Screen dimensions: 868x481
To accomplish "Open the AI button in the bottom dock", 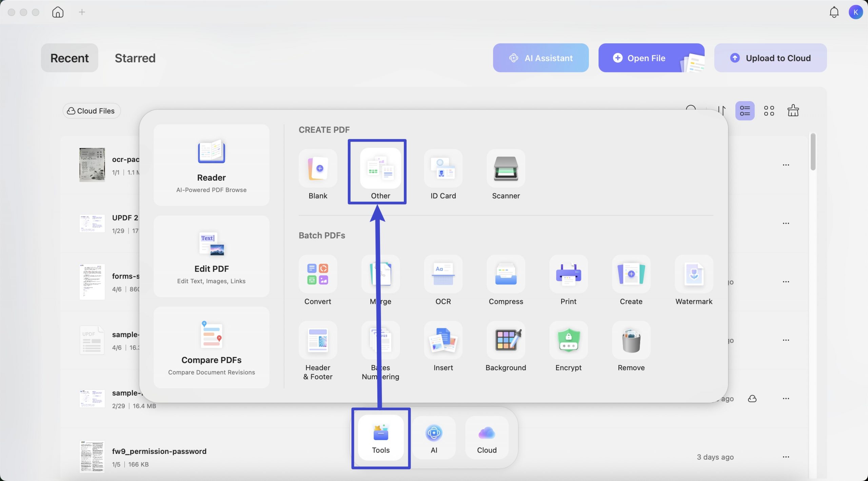I will pyautogui.click(x=434, y=438).
